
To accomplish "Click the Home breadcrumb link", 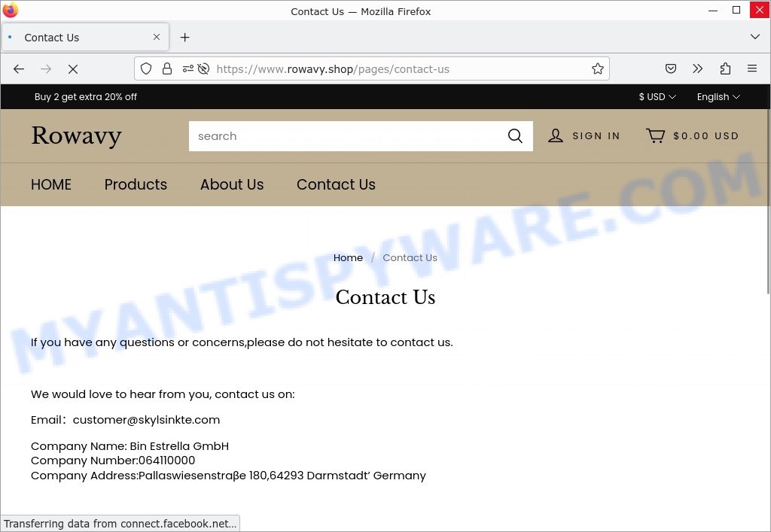I will click(x=348, y=258).
